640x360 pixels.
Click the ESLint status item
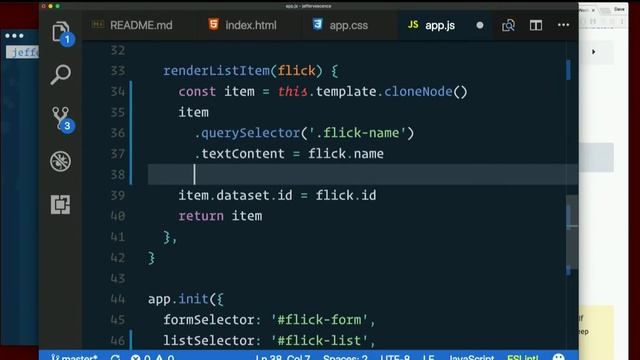coord(523,358)
